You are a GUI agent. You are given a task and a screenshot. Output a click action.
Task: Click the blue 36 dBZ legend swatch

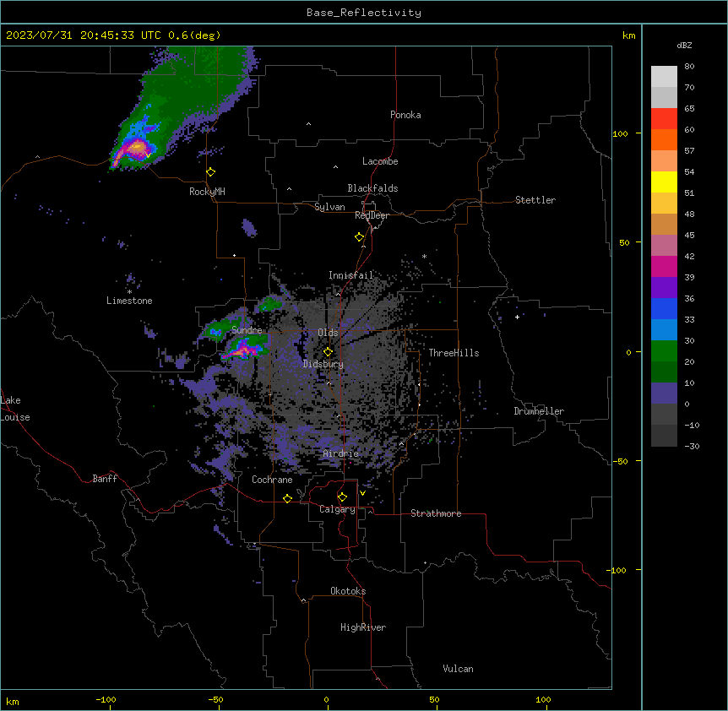click(x=664, y=309)
